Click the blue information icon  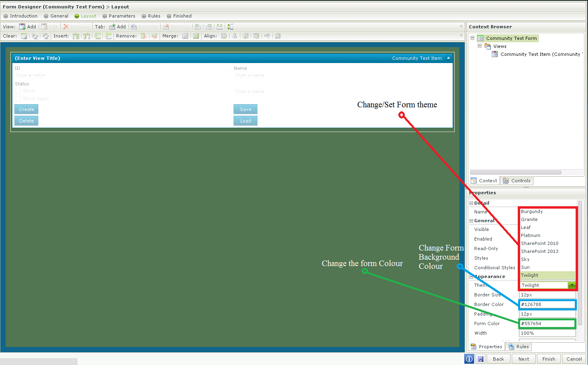point(469,359)
